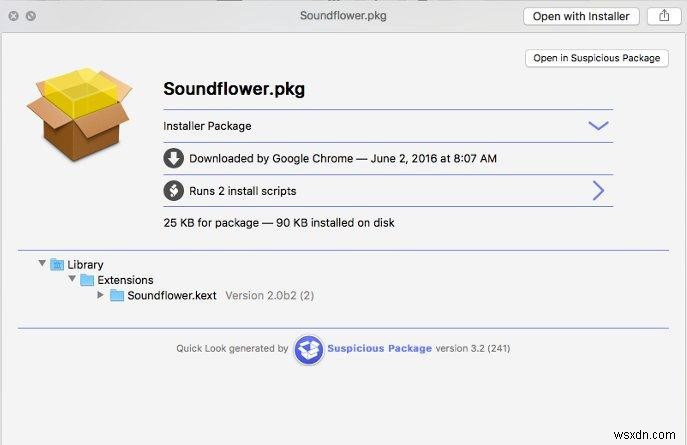
Task: Select the Library item label
Action: tap(85, 265)
